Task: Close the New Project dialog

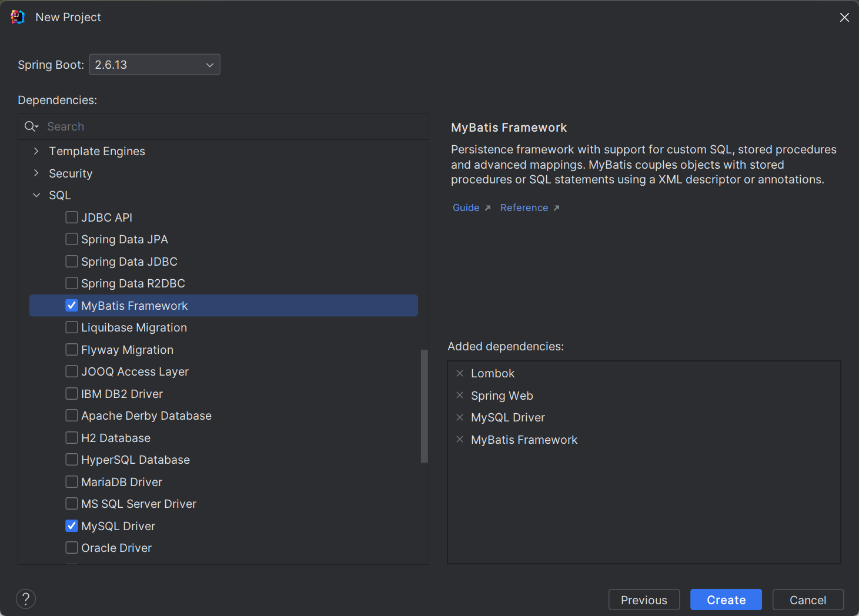Action: 844,17
